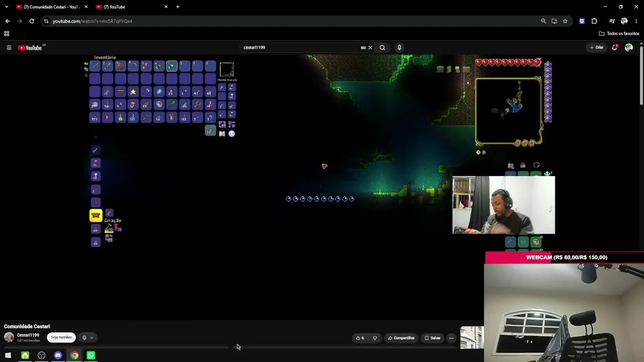This screenshot has height=362, width=644.
Task: Open YouTube notifications bell
Action: click(615, 48)
